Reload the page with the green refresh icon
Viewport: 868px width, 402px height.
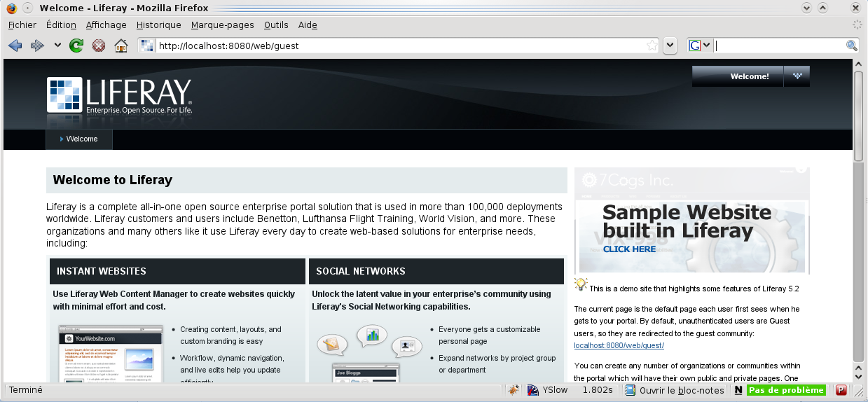(x=76, y=46)
